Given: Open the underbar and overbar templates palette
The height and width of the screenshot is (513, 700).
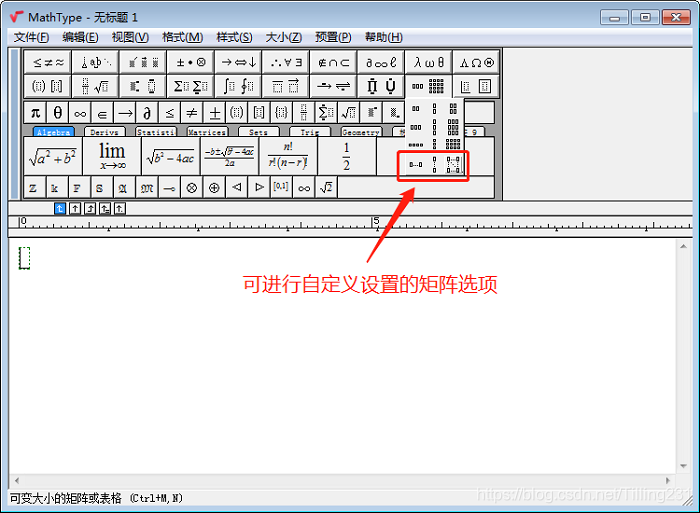Looking at the screenshot, I should pyautogui.click(x=286, y=86).
